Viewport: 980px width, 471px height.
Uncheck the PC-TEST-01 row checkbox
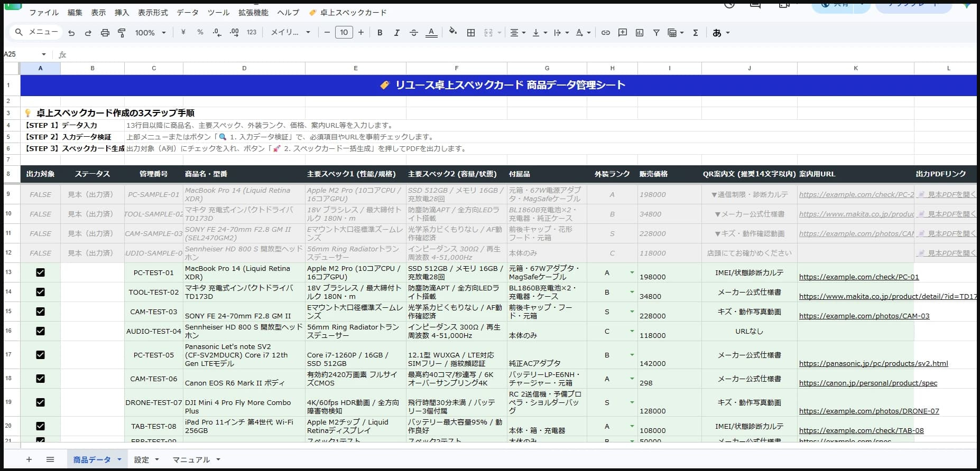tap(40, 272)
